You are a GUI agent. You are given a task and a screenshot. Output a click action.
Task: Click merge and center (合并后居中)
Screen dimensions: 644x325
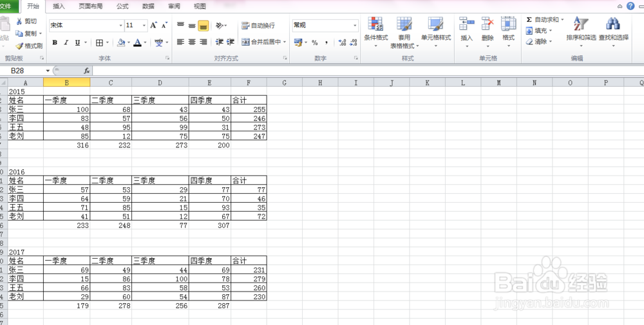pyautogui.click(x=261, y=42)
